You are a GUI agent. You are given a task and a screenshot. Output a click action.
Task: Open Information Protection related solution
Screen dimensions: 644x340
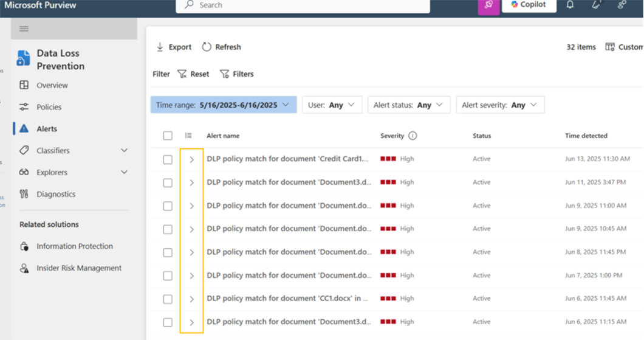[74, 246]
